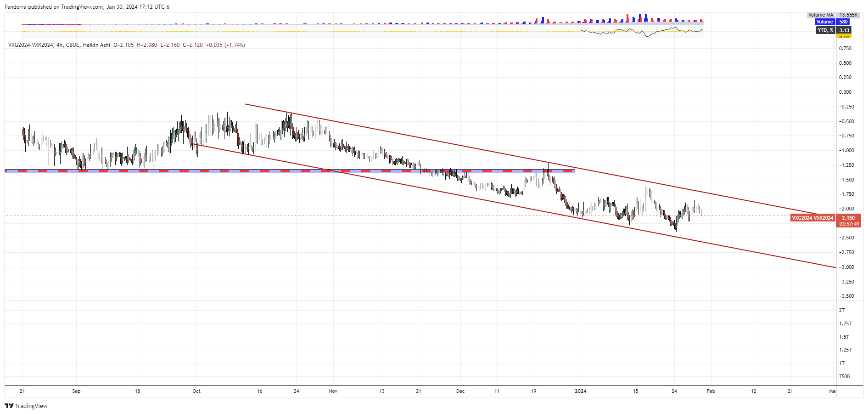Select the lower red channel trend line
The width and height of the screenshot is (868, 414).
click(x=514, y=205)
